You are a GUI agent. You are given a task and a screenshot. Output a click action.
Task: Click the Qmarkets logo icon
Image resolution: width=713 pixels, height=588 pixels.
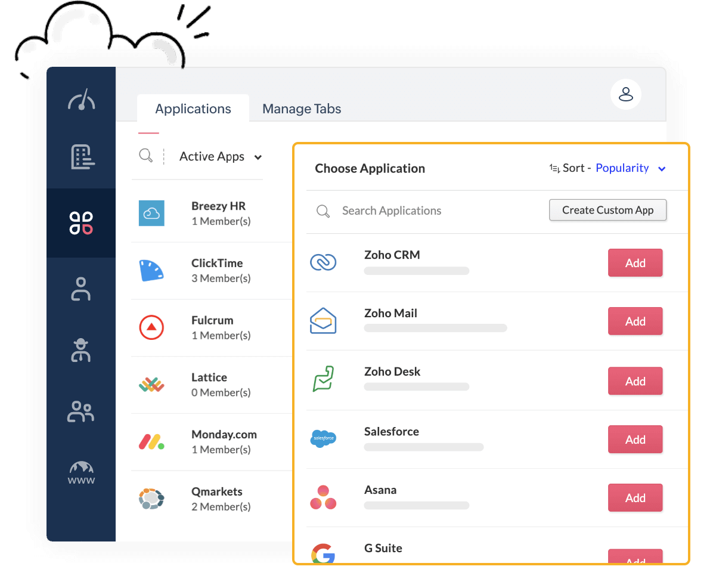[151, 499]
